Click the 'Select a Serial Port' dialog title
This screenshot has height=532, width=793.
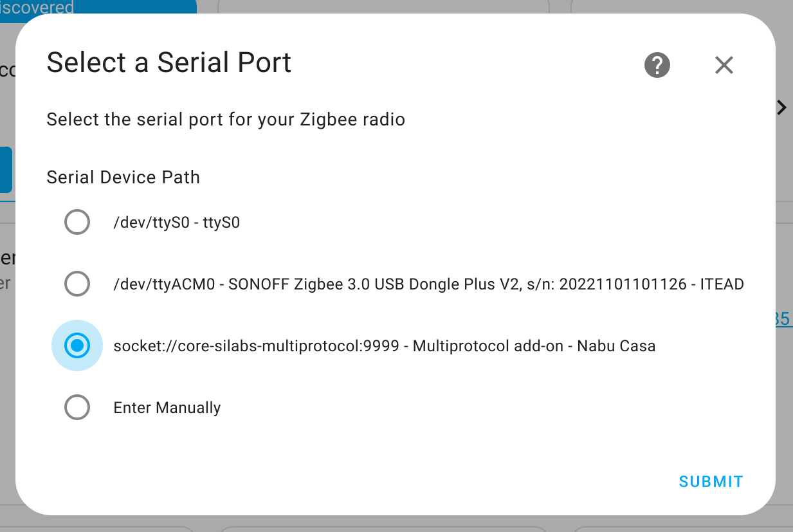click(x=169, y=62)
